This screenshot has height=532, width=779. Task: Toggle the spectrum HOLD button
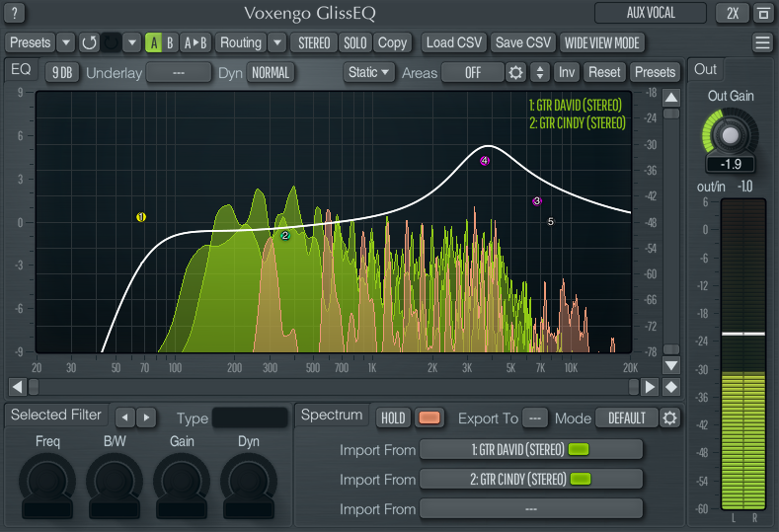click(393, 418)
